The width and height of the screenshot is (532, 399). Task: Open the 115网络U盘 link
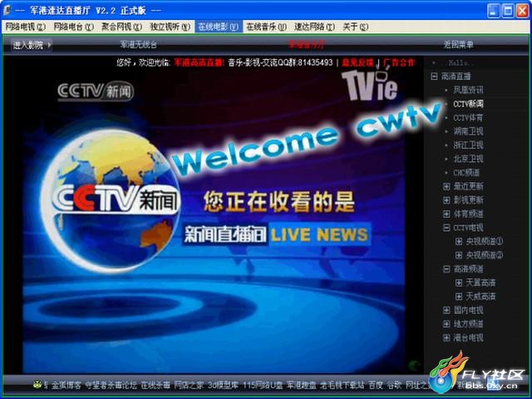tap(263, 385)
